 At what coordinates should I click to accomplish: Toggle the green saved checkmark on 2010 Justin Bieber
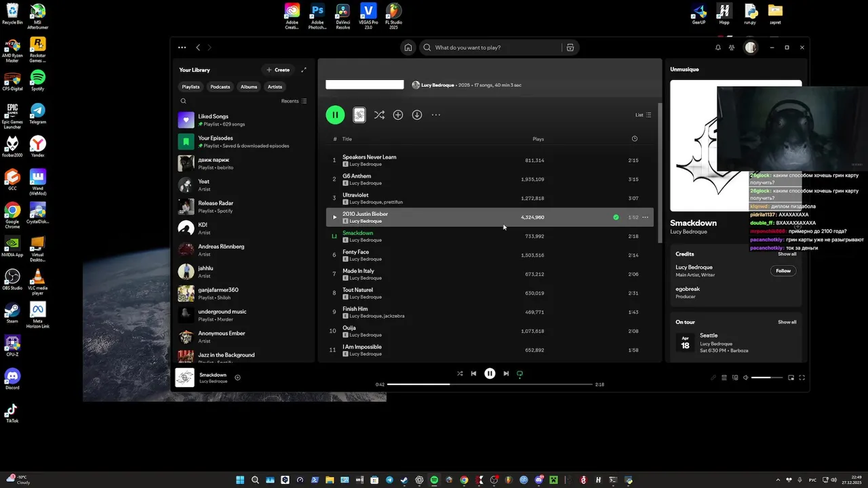point(616,218)
